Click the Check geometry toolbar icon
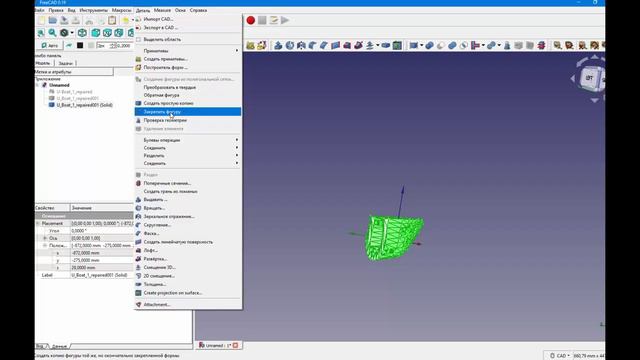 tap(507, 45)
